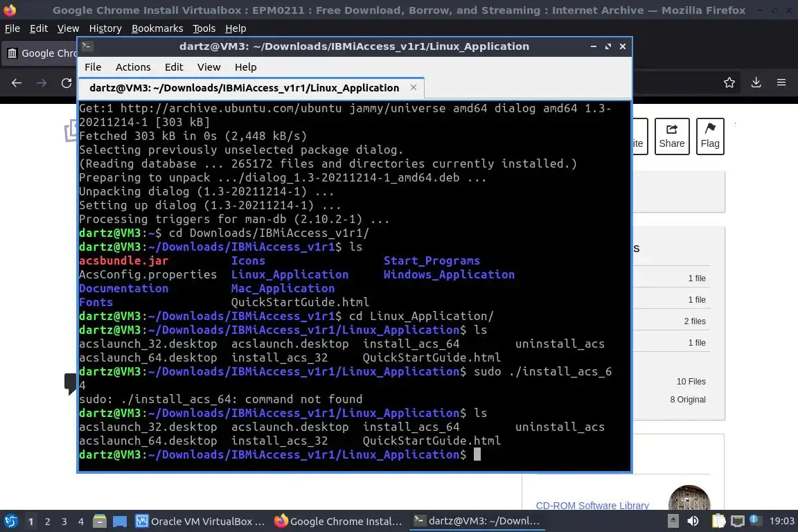Screen dimensions: 798x532
Task: Open Firefox Help menu
Action: point(236,28)
